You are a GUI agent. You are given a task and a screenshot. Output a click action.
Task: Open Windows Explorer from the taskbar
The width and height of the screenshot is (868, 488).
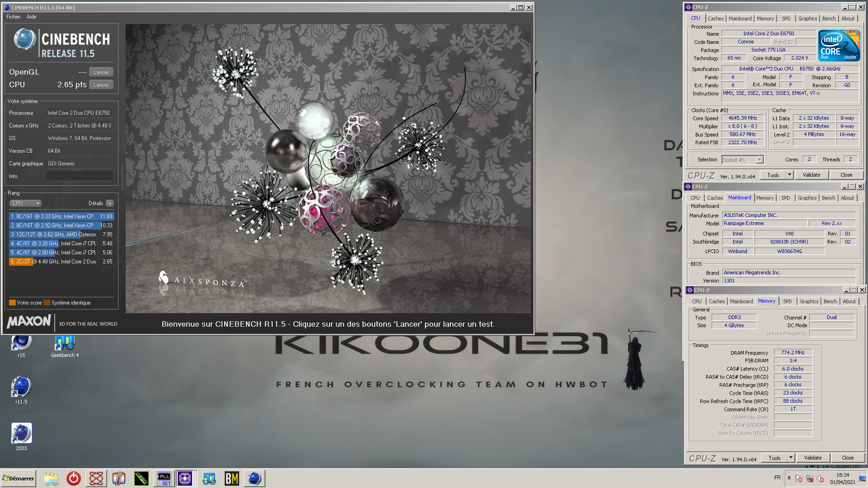tap(51, 479)
